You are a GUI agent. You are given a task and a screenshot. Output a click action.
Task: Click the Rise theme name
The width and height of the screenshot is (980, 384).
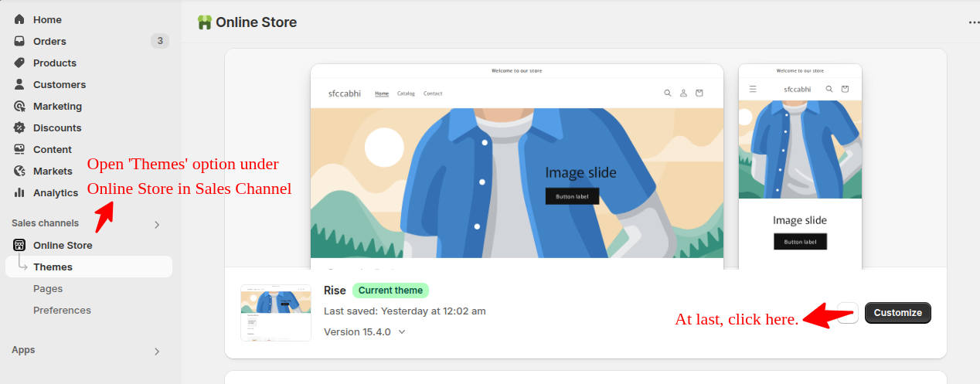335,291
